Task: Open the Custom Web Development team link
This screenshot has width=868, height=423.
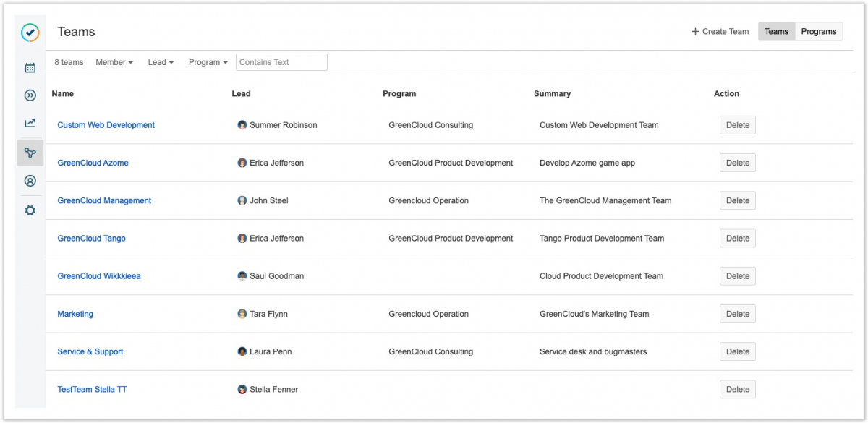Action: pos(106,125)
